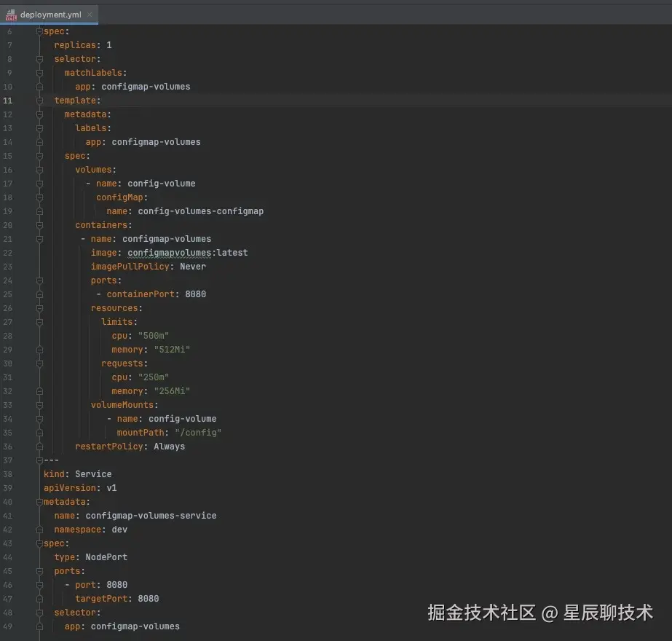
Task: Click line number 22 in the gutter
Action: point(8,253)
